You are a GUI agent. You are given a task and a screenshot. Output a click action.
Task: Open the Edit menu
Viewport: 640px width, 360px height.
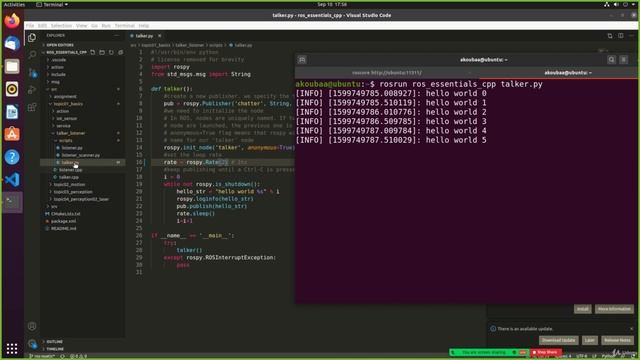42,26
